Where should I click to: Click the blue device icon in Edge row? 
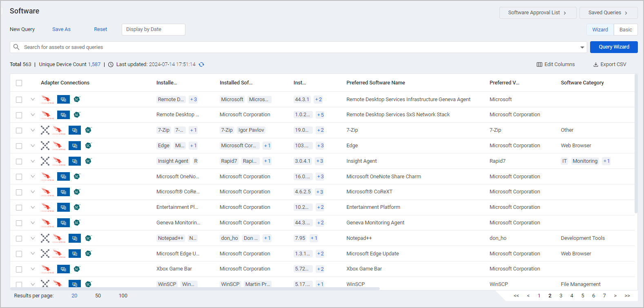(75, 146)
